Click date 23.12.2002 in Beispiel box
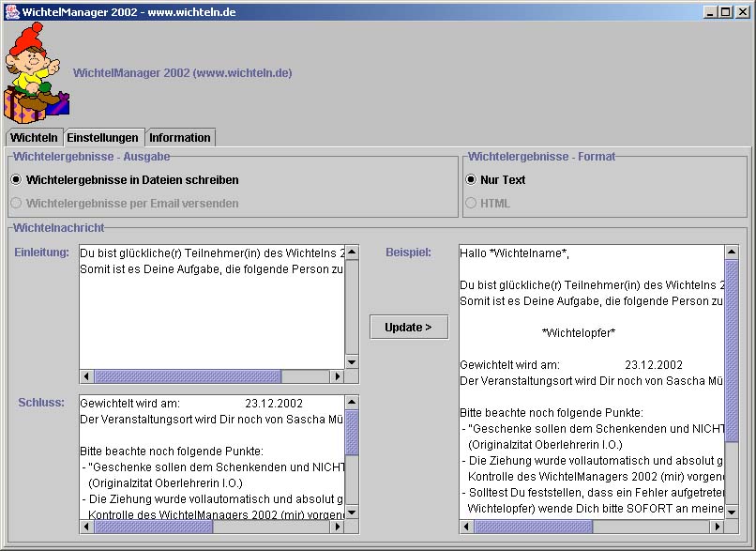Image resolution: width=756 pixels, height=551 pixels. point(654,365)
